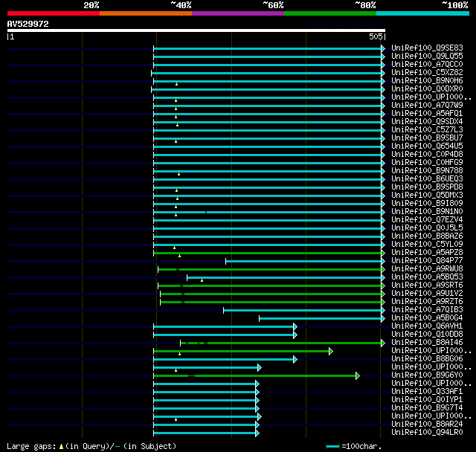The height and width of the screenshot is (452, 476).
Task: Click the UniRef100_Q654U5 label
Action: pos(427,146)
